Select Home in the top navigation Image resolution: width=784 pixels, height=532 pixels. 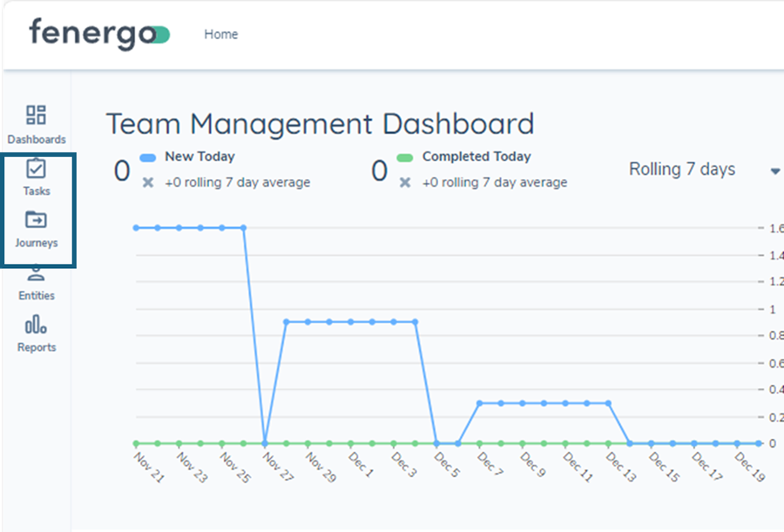pyautogui.click(x=220, y=34)
